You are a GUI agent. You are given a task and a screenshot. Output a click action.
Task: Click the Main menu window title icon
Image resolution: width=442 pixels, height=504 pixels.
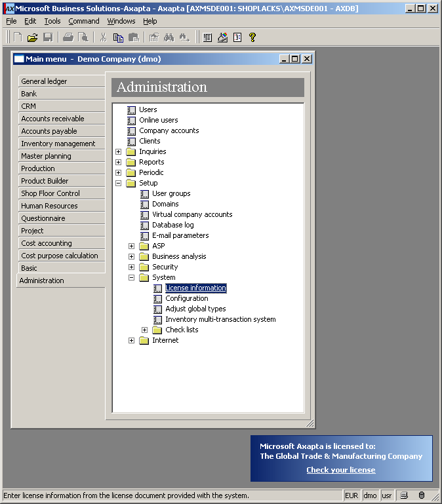click(19, 59)
